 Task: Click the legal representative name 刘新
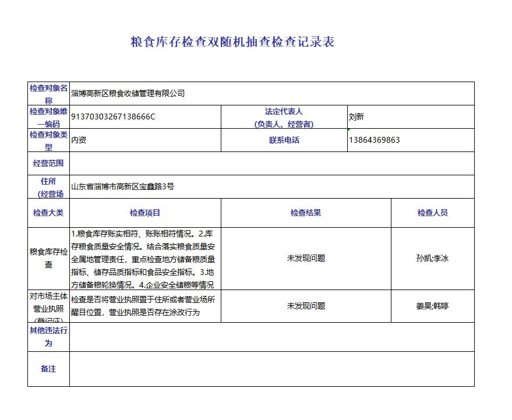(356, 117)
